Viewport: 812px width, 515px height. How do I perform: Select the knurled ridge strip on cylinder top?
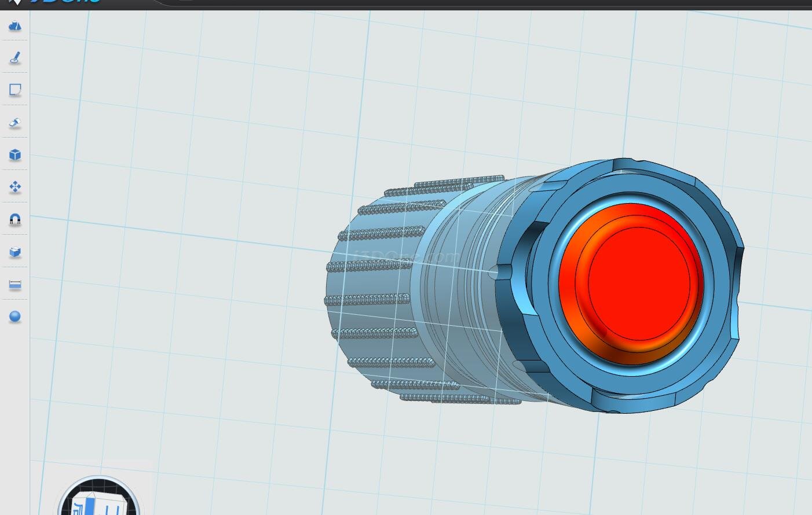click(458, 183)
